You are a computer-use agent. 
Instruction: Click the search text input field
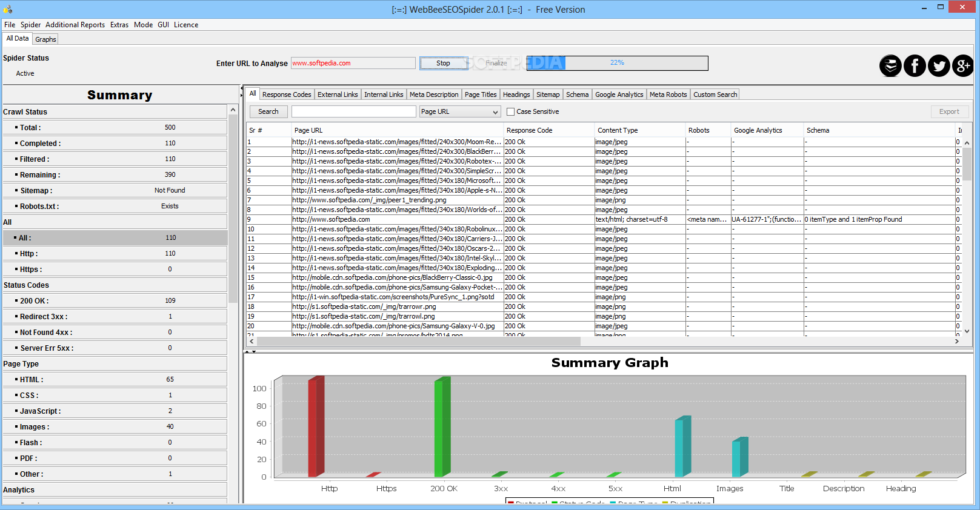(x=354, y=111)
